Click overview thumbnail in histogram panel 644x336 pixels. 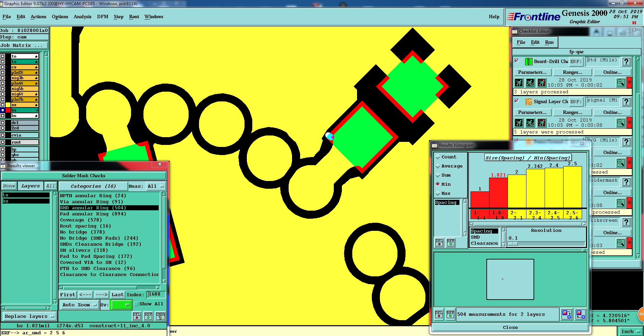pos(510,279)
